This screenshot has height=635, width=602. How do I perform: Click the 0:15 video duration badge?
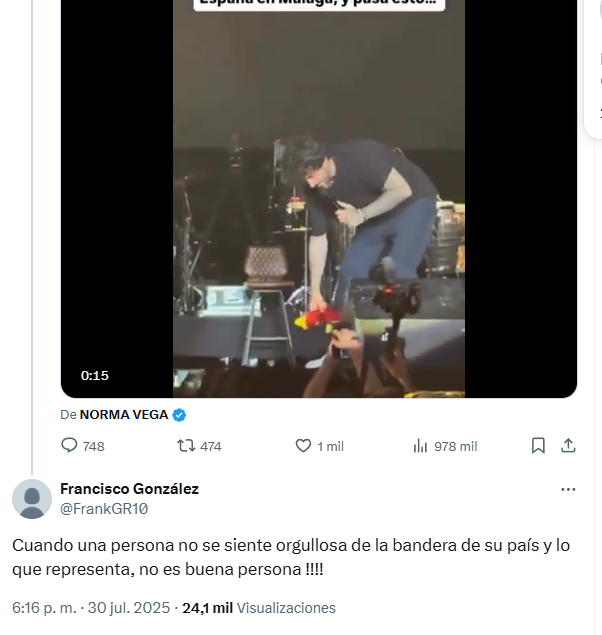pos(95,375)
